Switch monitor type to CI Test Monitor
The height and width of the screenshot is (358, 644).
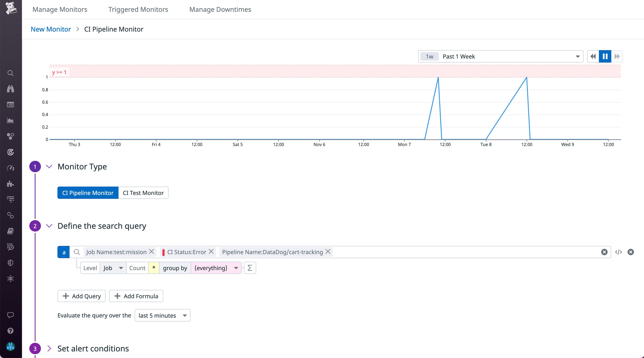143,193
